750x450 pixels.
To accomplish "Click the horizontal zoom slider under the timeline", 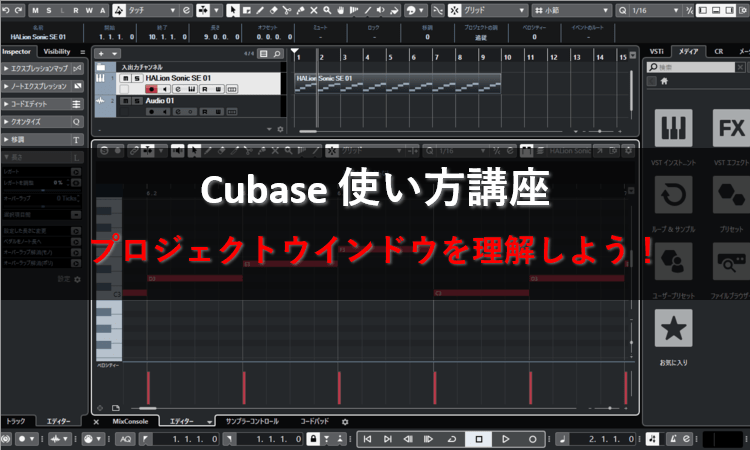I will (600, 130).
